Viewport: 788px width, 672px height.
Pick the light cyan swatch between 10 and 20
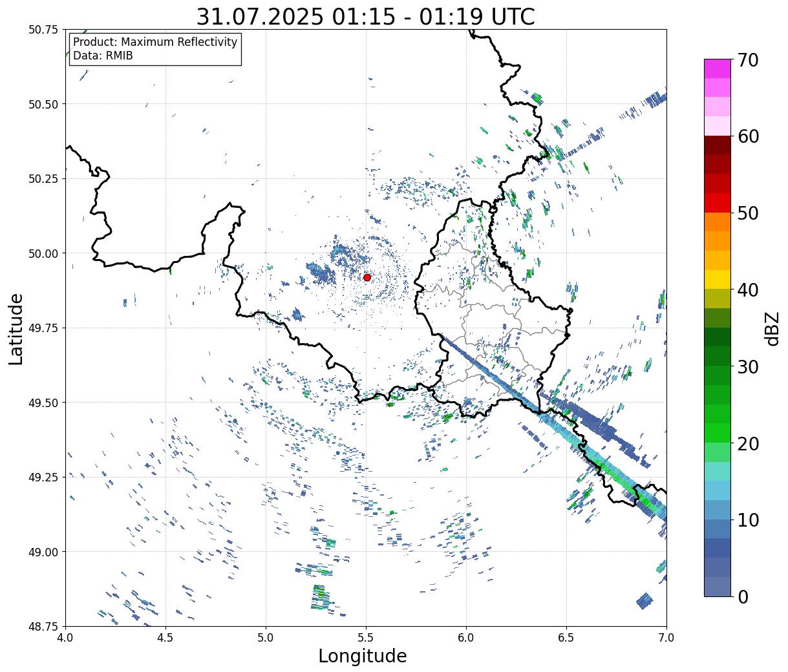718,490
